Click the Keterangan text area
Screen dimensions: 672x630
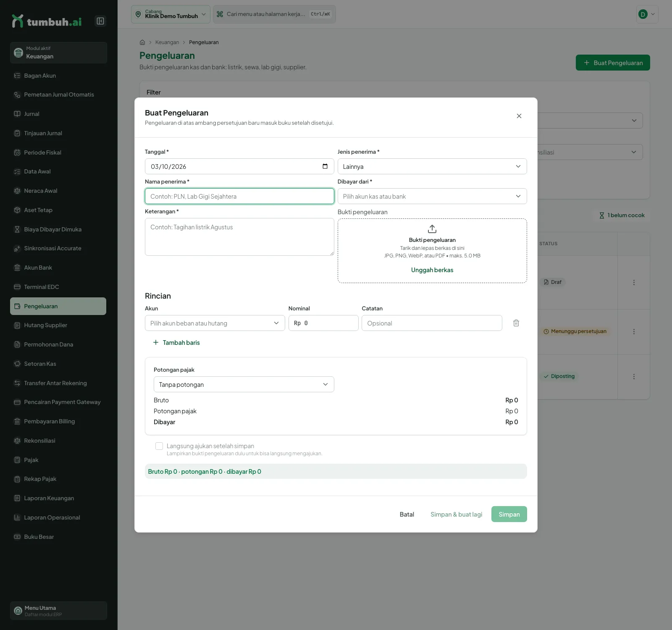[239, 237]
